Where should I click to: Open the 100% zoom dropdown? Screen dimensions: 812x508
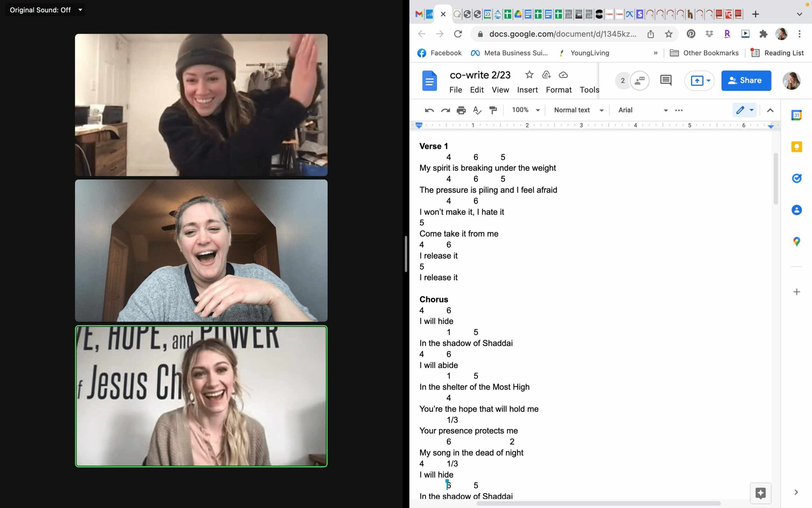click(x=525, y=110)
